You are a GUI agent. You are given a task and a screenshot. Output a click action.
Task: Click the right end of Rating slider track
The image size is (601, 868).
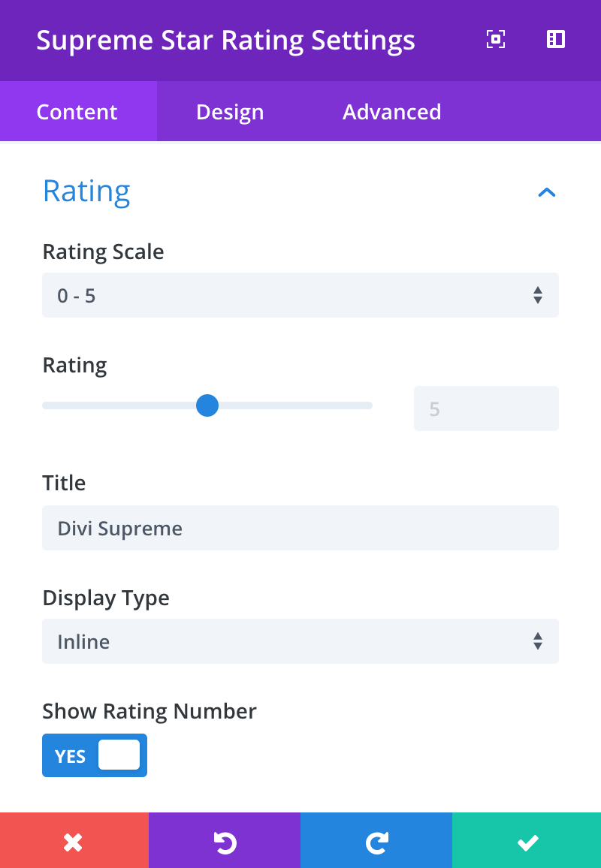(368, 405)
